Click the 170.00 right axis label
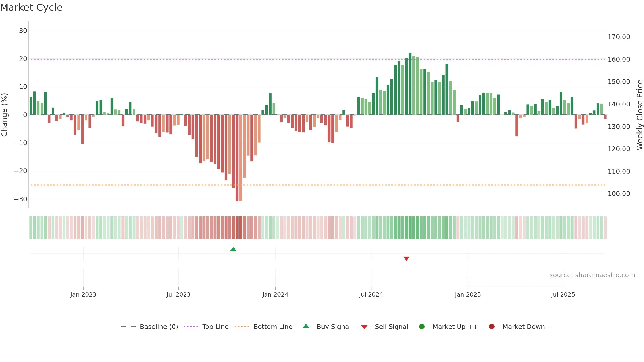The image size is (644, 362). (x=619, y=37)
